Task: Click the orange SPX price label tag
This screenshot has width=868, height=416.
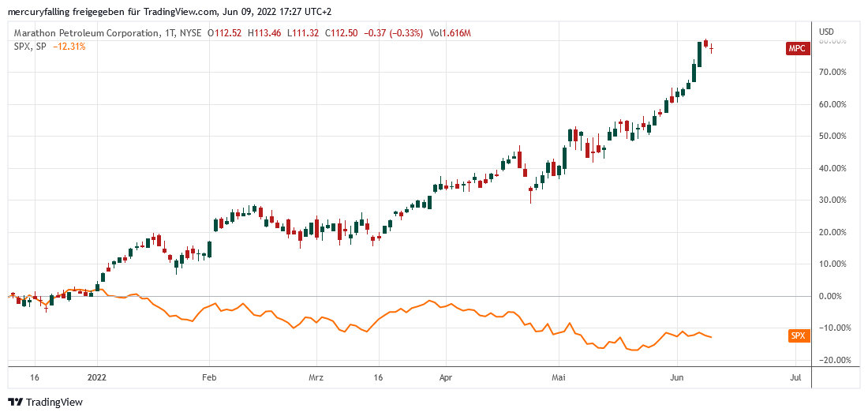Action: 799,335
